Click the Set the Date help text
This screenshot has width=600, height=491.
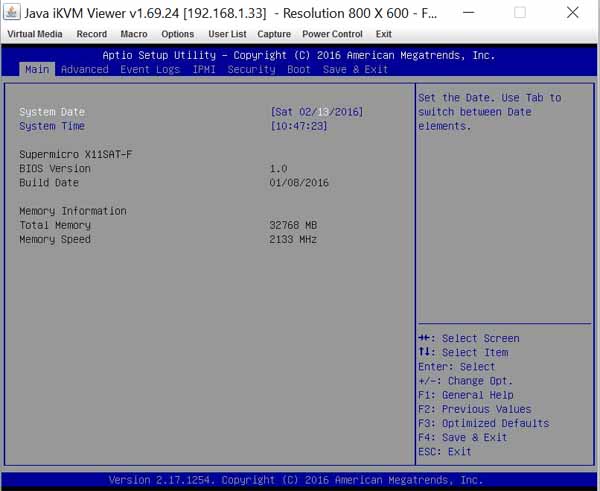(490, 112)
